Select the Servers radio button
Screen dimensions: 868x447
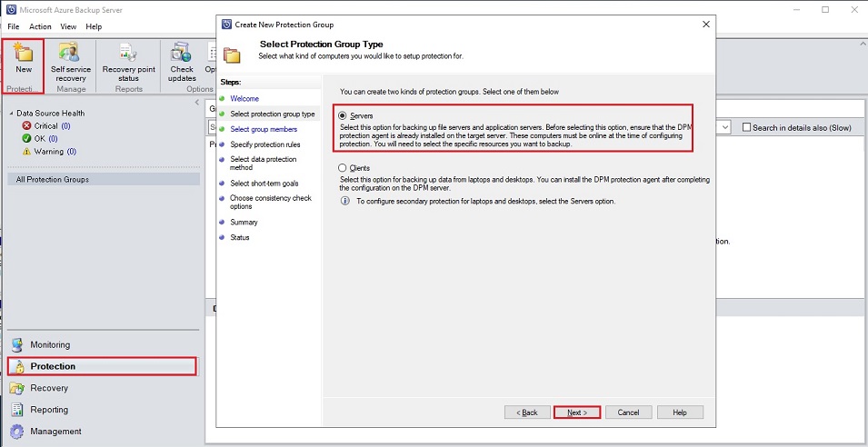[x=342, y=116]
